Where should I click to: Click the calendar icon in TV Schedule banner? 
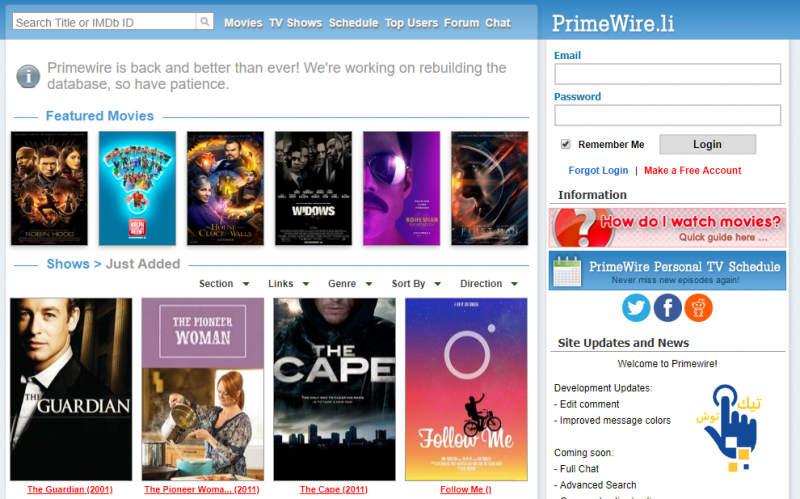tap(567, 271)
